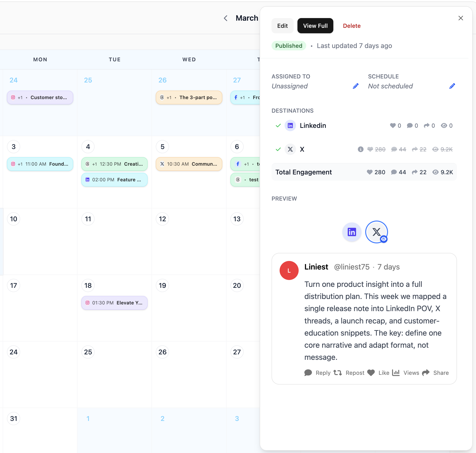Toggle the X destination checkmark
This screenshot has width=476, height=453.
[278, 149]
